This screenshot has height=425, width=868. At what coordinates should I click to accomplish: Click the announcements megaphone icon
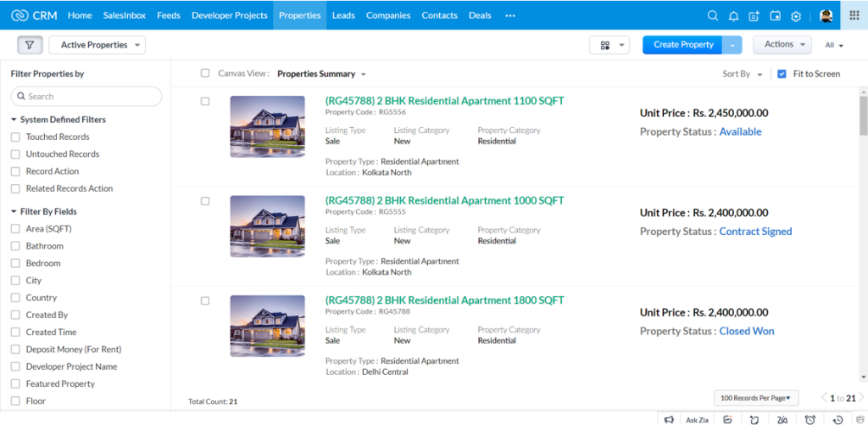coord(669,419)
